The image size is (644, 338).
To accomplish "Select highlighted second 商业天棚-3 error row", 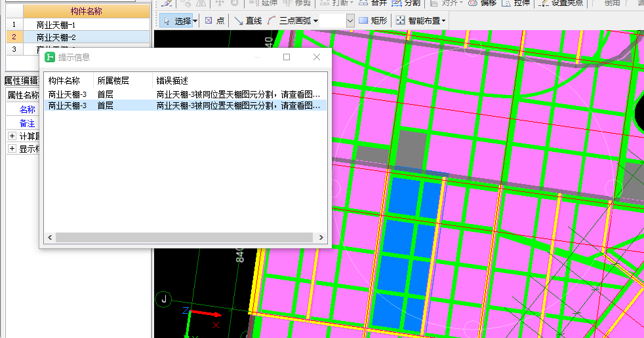I will pos(185,105).
